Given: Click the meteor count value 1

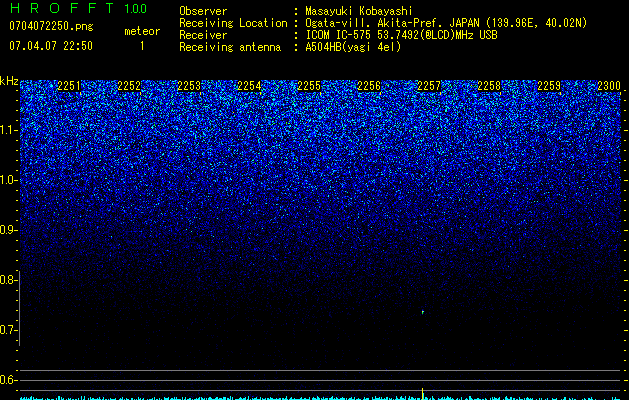Looking at the screenshot, I should coord(142,46).
